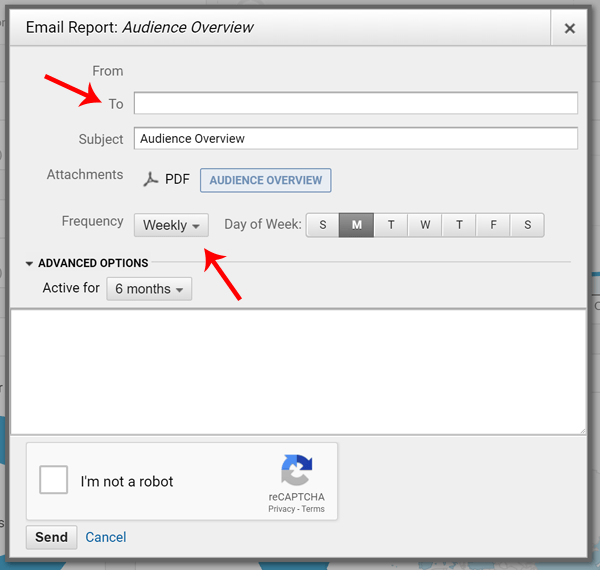This screenshot has width=600, height=570.
Task: Click the AUDIENCE OVERVIEW attachment button
Action: click(x=266, y=180)
